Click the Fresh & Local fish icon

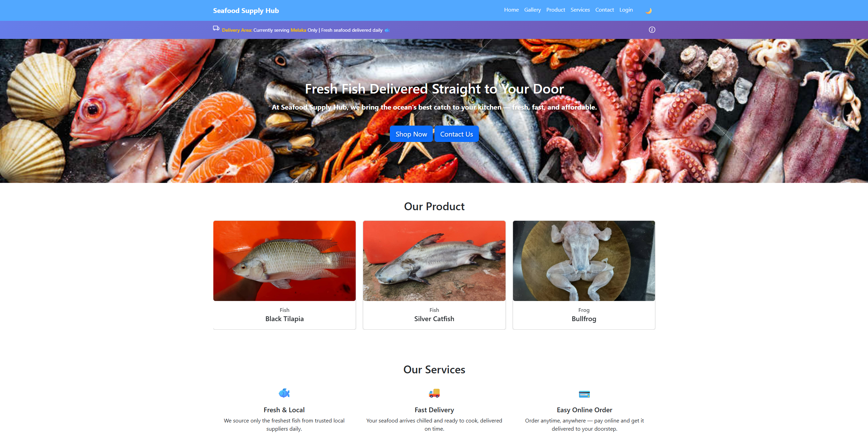pos(284,393)
